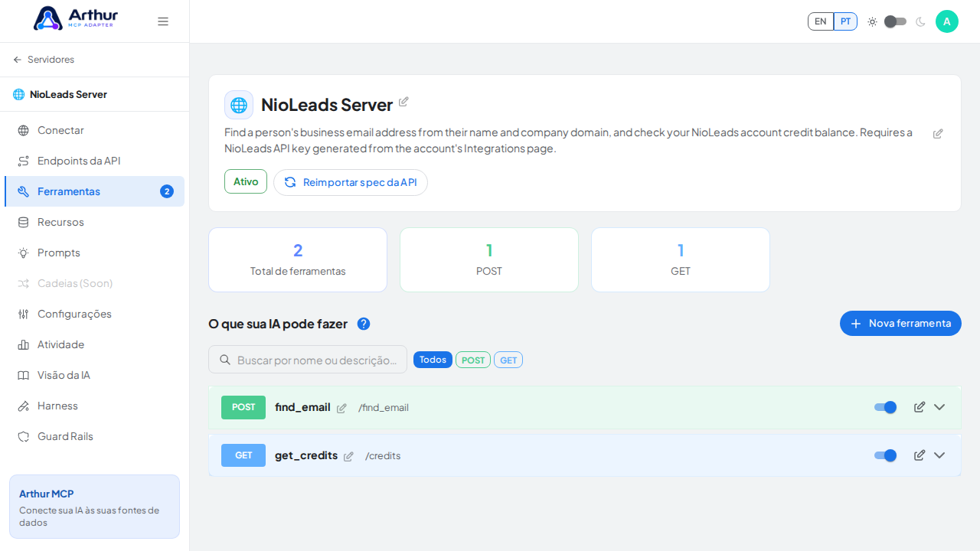The image size is (980, 551).
Task: Filter tools by GET chip
Action: tap(508, 360)
